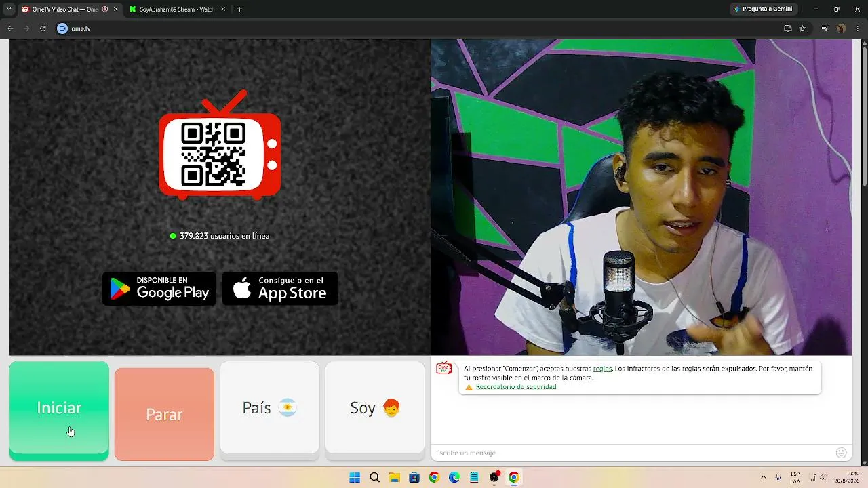Open Windows taskbar search
The image size is (868, 488).
point(374,477)
